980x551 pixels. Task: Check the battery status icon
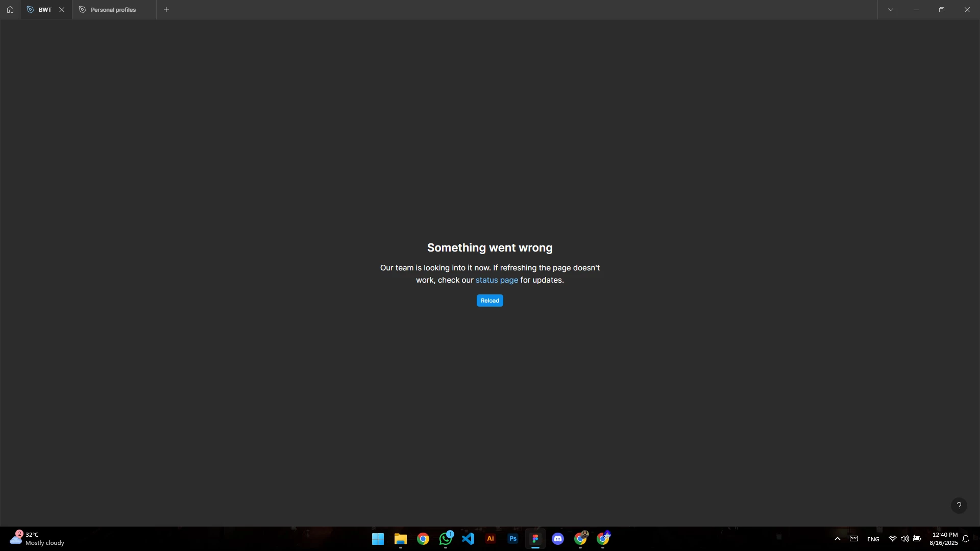[x=917, y=539]
